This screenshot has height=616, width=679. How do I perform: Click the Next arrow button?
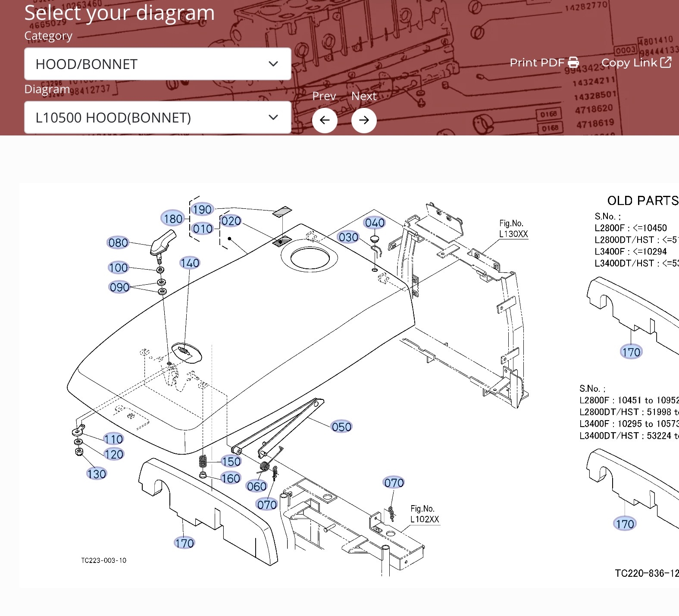point(364,120)
